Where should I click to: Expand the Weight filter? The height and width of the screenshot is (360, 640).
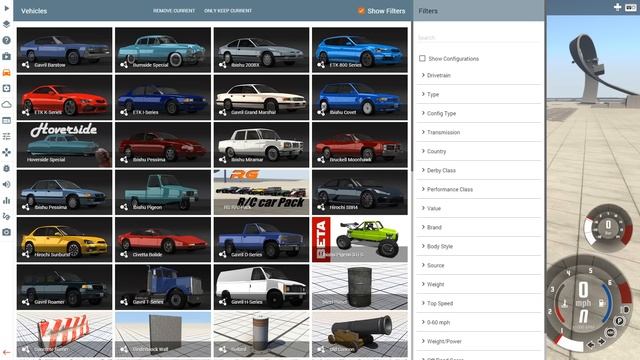479,284
